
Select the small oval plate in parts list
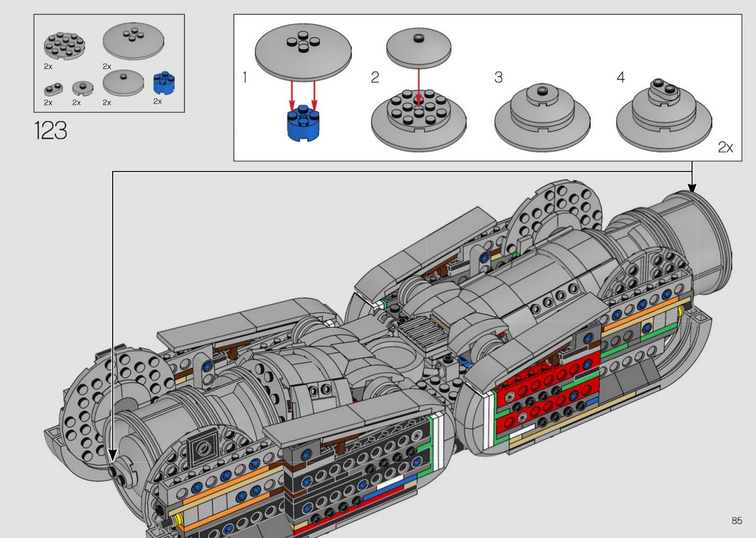[52, 89]
